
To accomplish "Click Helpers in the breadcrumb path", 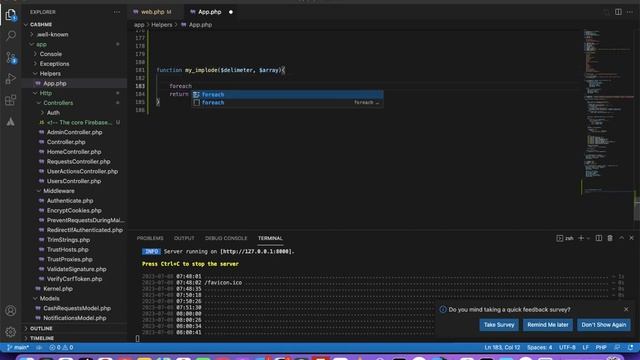I will click(x=162, y=25).
